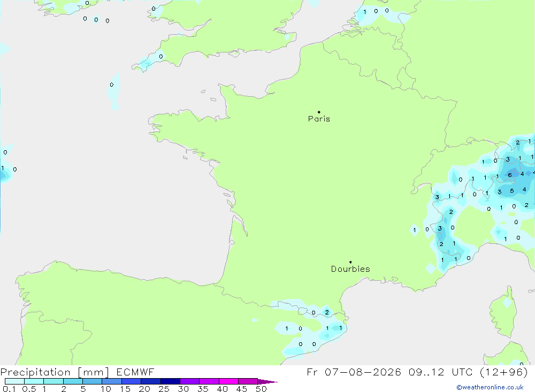Click the purple arrow end of color scale
Image resolution: width=535 pixels, height=392 pixels.
point(267,382)
